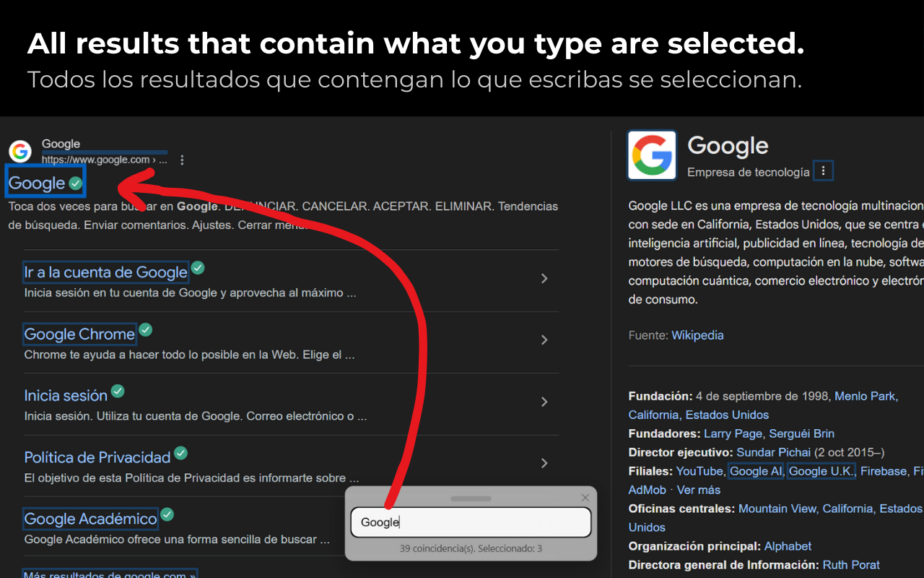Screen dimensions: 924x578
Task: Click verified checkmark beside Inicia sesión
Action: [118, 392]
